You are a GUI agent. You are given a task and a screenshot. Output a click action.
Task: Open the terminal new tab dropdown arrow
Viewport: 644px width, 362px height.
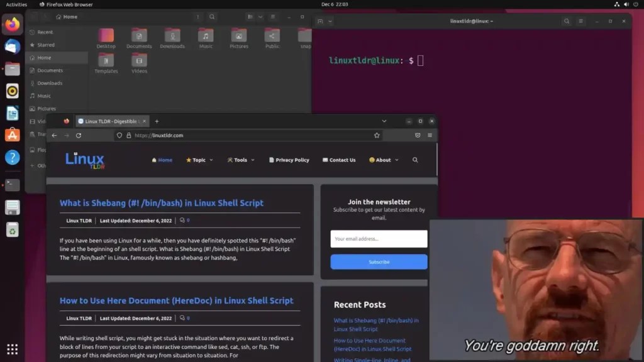click(330, 21)
